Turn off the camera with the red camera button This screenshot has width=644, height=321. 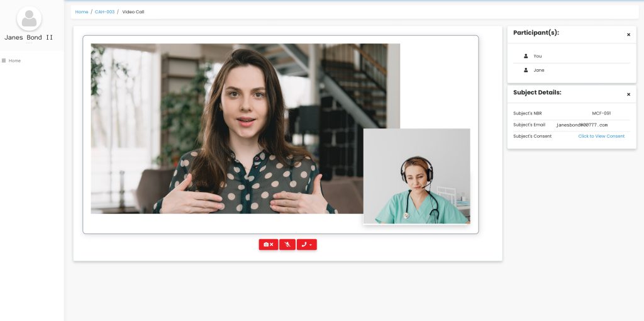(x=268, y=244)
